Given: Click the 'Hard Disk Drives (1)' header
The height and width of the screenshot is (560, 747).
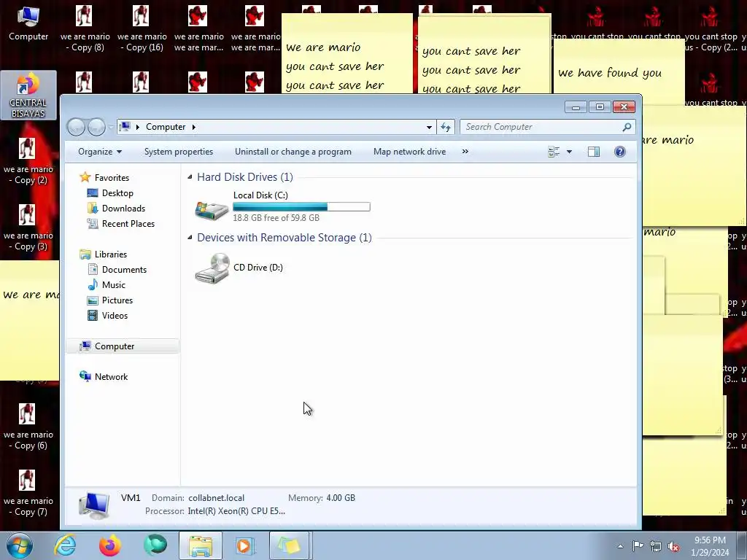Looking at the screenshot, I should tap(245, 176).
